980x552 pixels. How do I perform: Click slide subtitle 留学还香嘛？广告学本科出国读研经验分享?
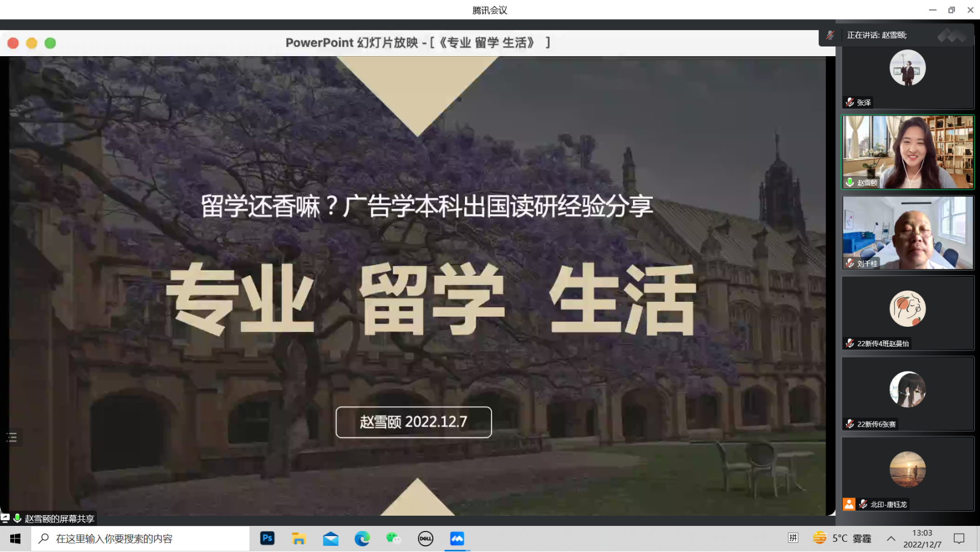click(x=427, y=206)
